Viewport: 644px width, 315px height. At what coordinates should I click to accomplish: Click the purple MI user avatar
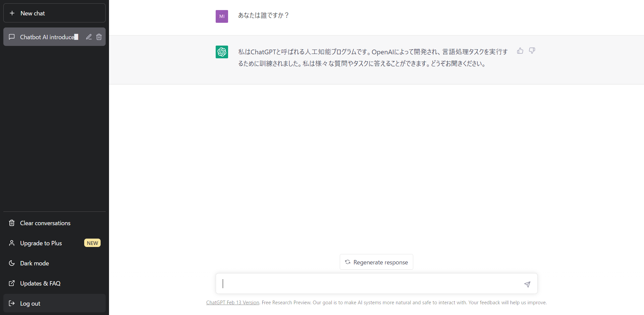point(222,16)
